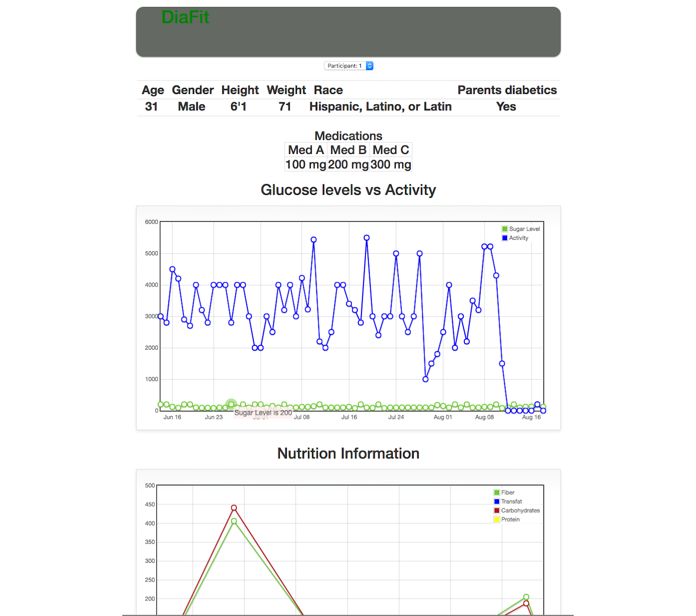
Task: Click the blue Activity legend swatch
Action: pos(505,238)
